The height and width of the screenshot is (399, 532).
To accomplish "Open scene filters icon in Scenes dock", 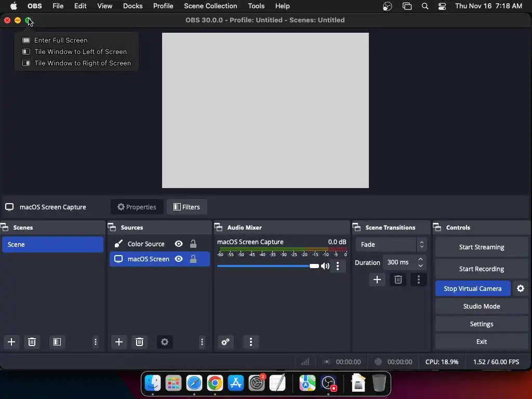I will [57, 342].
